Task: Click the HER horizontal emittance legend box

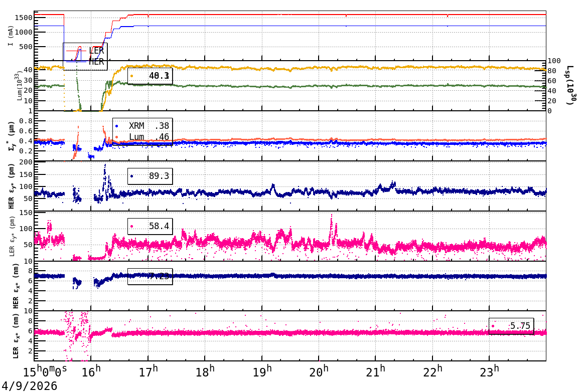Action: tap(150, 276)
